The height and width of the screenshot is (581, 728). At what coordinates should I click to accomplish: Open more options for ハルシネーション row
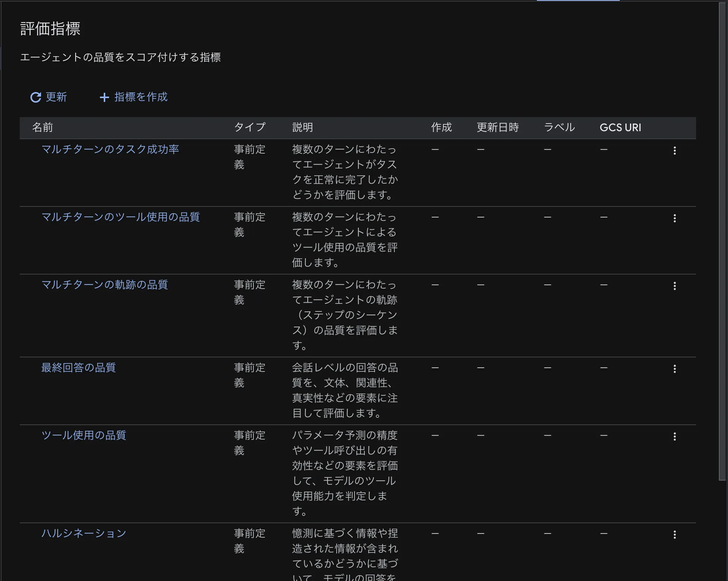click(x=674, y=535)
